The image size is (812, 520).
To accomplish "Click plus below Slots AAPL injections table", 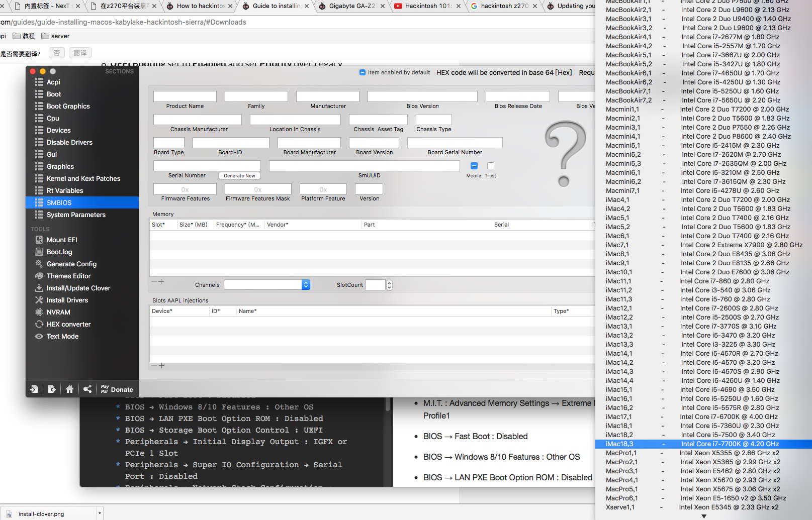I will pyautogui.click(x=161, y=366).
